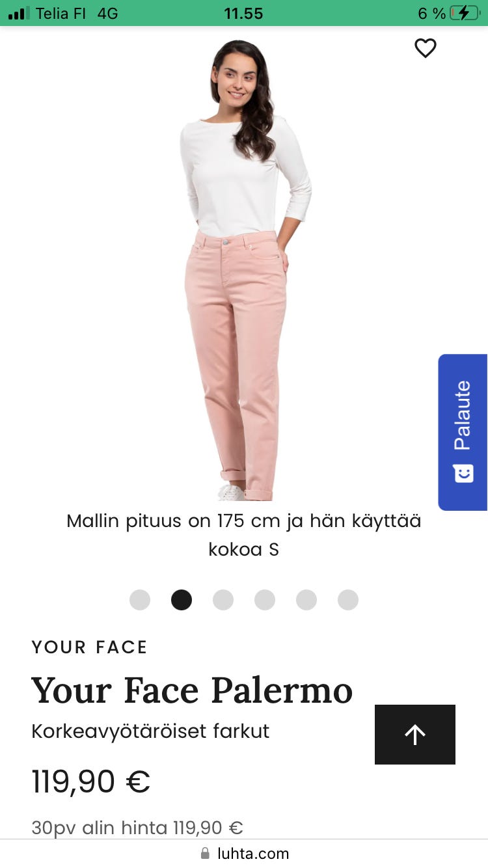Go to the sixth carousel dot

point(348,600)
